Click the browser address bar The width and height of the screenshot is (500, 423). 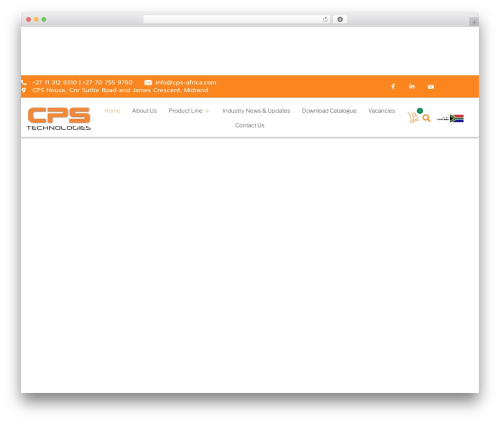point(237,19)
